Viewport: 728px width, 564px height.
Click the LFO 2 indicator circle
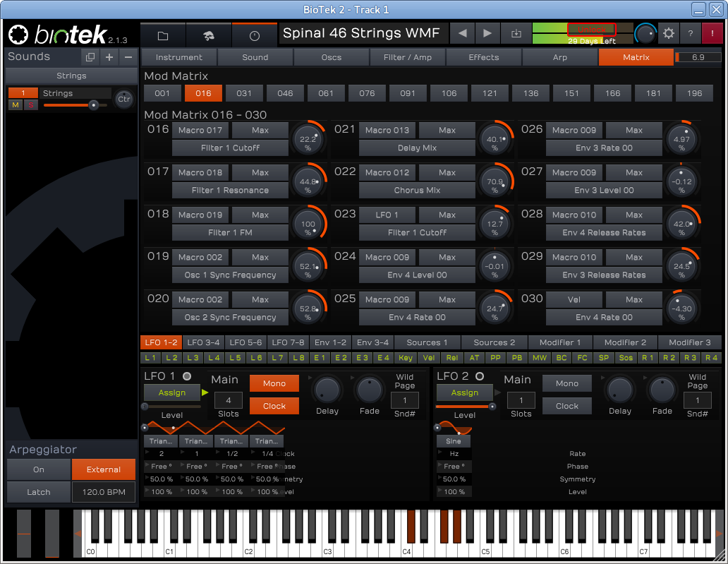click(480, 376)
